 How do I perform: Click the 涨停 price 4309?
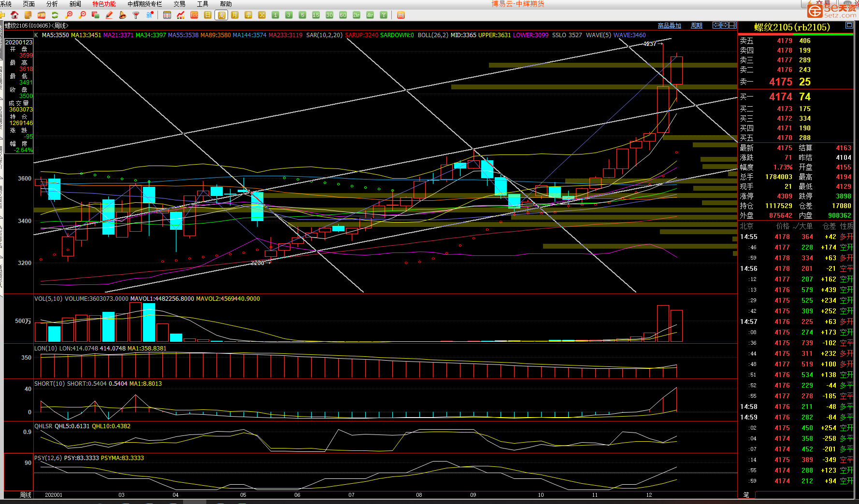pos(785,196)
